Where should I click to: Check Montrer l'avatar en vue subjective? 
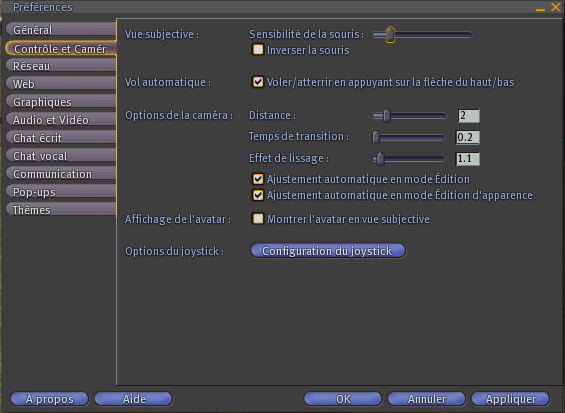258,219
